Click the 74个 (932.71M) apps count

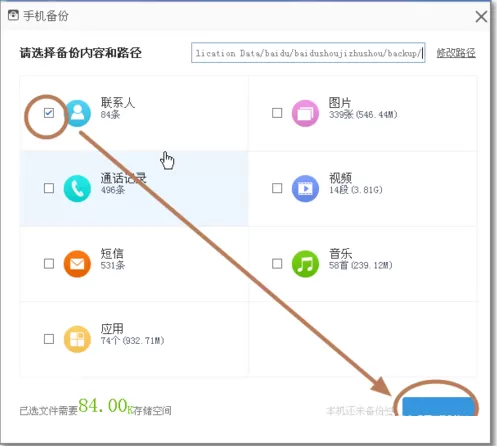pos(133,341)
